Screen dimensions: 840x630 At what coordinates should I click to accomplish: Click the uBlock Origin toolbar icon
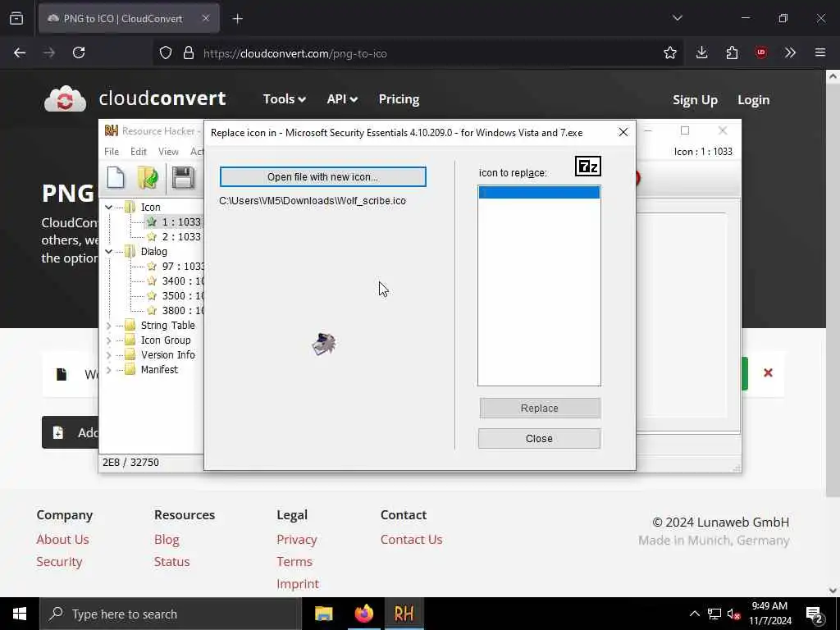point(761,52)
